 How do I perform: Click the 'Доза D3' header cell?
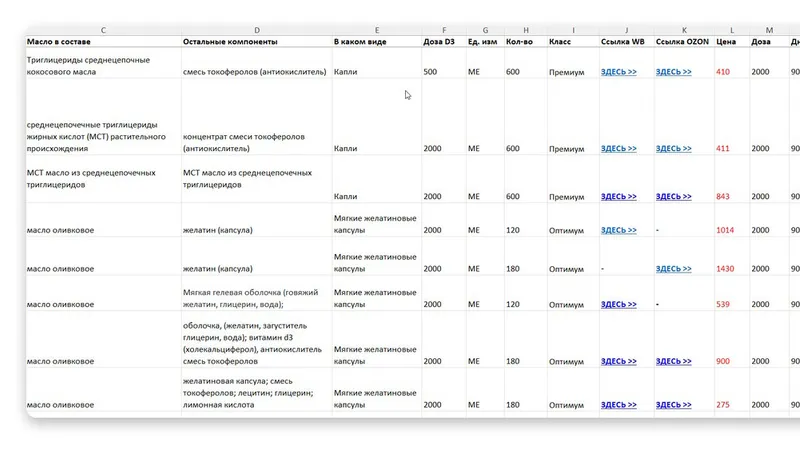[x=444, y=42]
